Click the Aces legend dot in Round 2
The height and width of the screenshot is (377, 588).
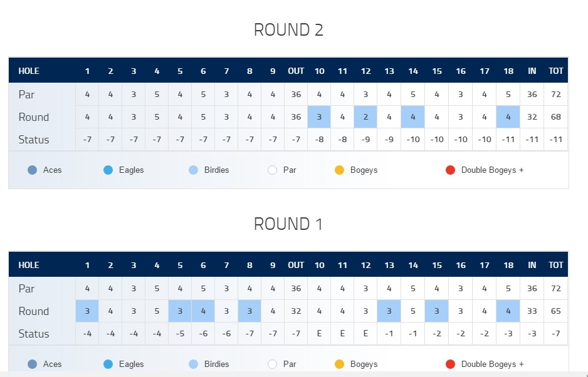[32, 170]
